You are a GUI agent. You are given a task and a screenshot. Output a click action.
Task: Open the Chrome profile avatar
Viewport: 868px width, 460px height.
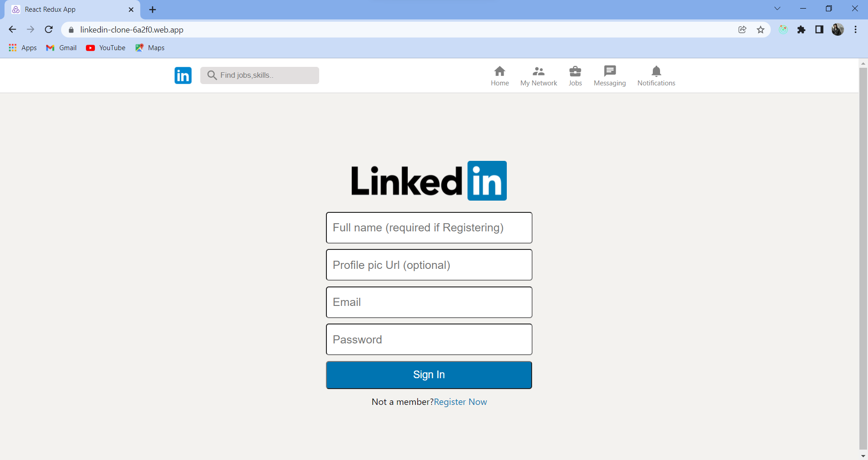[838, 30]
